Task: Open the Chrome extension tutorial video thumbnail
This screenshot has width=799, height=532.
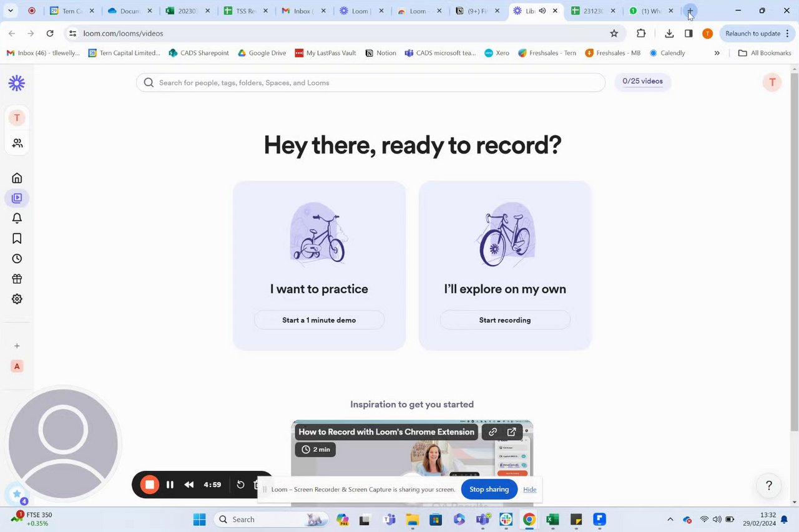Action: click(x=412, y=463)
